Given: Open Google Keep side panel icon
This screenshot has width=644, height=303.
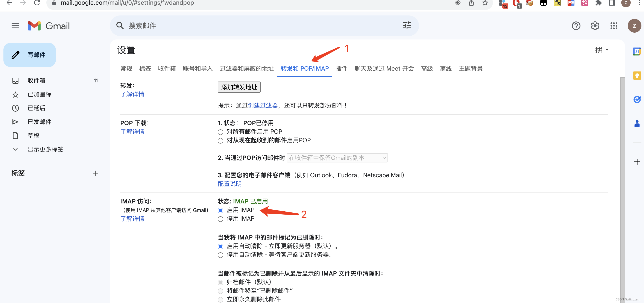Looking at the screenshot, I should coord(636,76).
